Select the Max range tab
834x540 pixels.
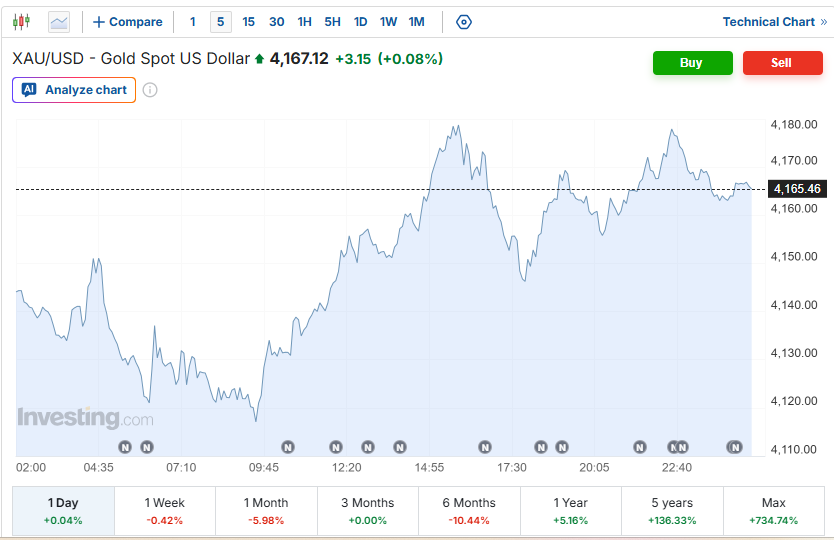[774, 511]
